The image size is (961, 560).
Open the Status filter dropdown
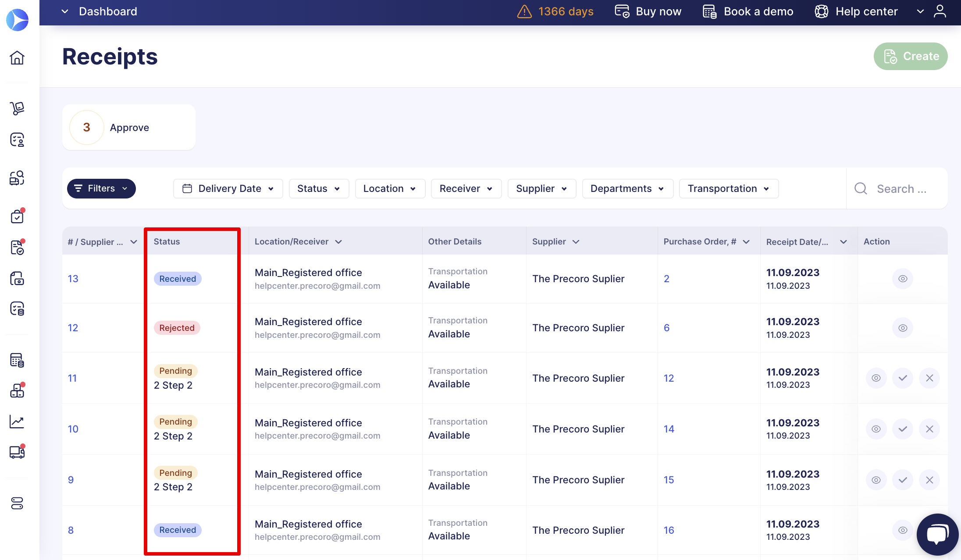point(319,188)
